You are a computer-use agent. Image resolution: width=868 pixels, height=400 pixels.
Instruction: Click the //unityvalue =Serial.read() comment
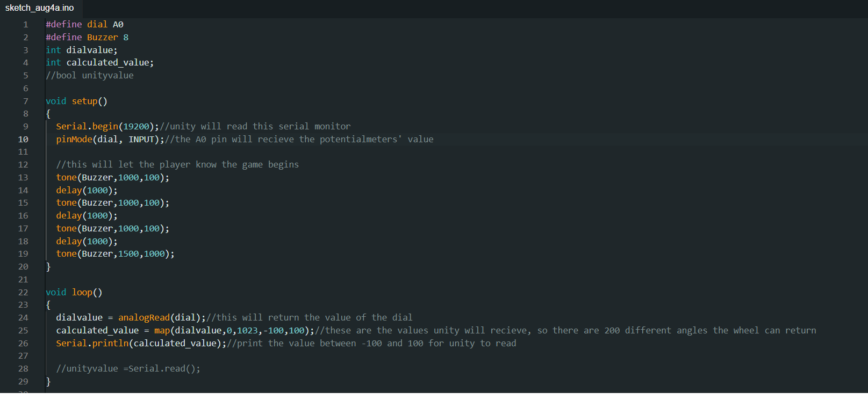point(128,369)
